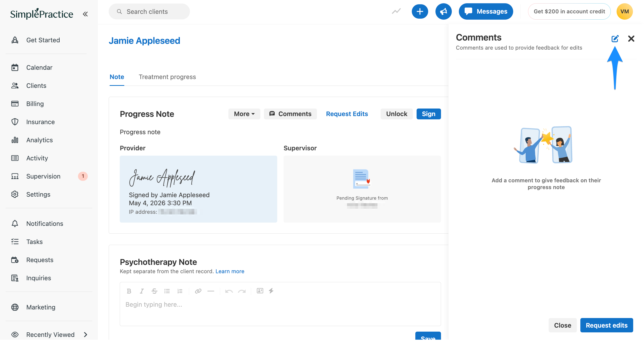Screen dimensions: 644x350
Task: Open Supervision in the sidebar
Action: (x=43, y=176)
